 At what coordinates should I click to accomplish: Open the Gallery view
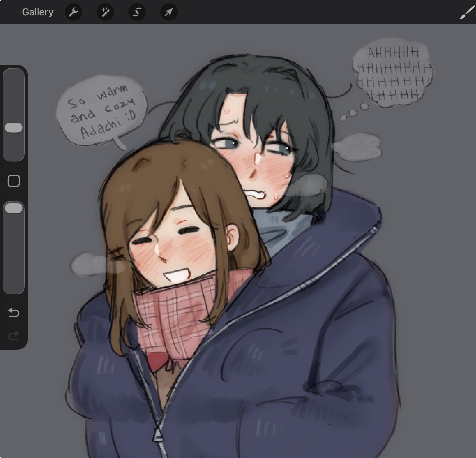click(38, 12)
